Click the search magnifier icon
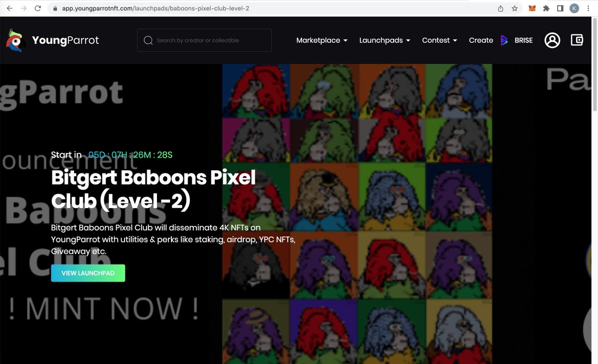The width and height of the screenshot is (598, 364). (x=148, y=40)
